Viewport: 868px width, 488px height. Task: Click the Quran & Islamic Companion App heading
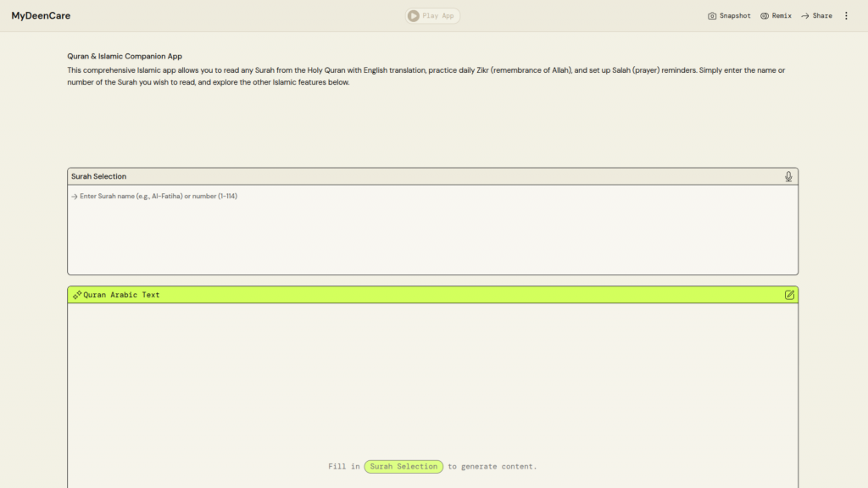coord(125,56)
